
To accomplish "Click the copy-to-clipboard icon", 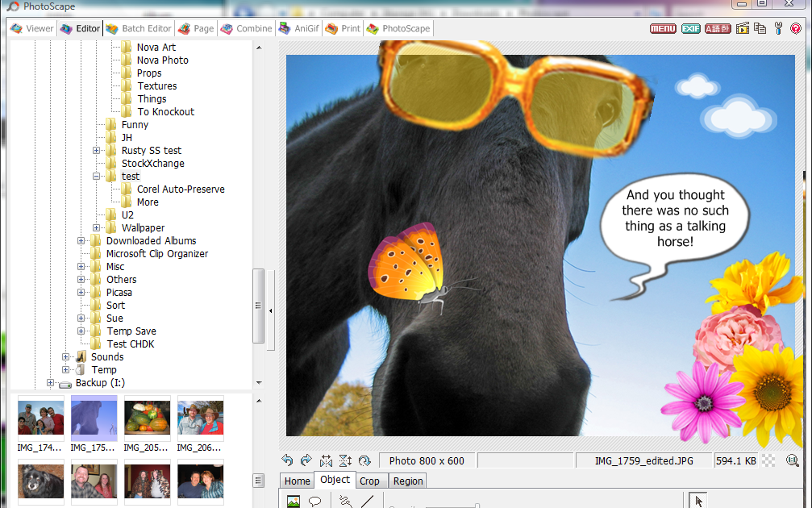I will (x=759, y=28).
